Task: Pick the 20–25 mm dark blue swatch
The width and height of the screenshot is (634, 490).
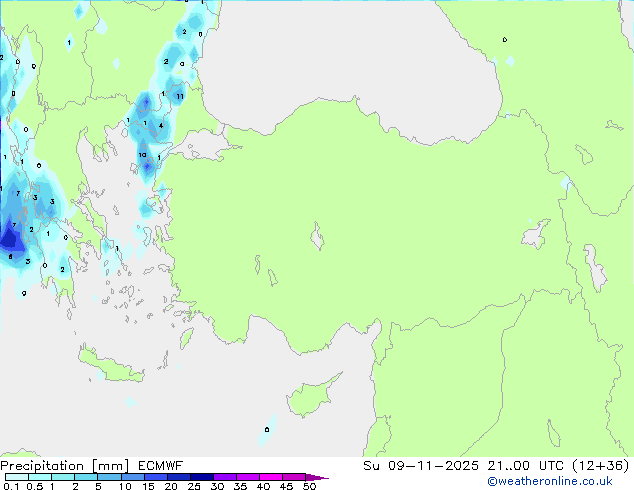Action: (x=179, y=477)
